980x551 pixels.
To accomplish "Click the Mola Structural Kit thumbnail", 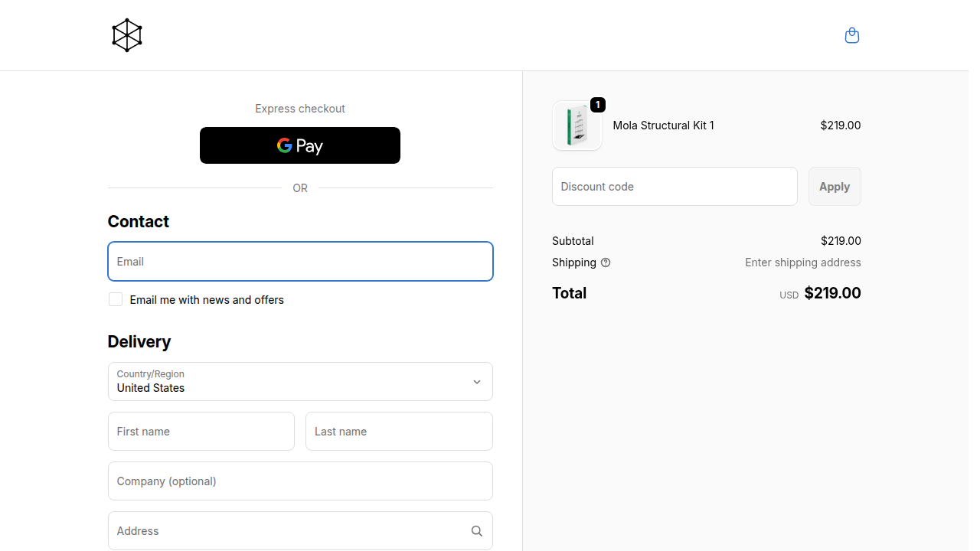I will [577, 126].
